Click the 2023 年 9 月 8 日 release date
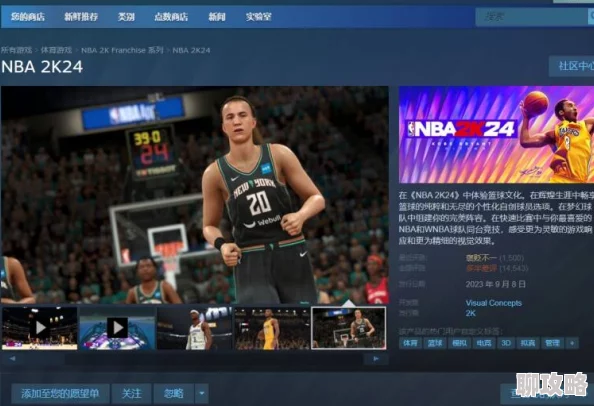594x406 pixels. tap(496, 284)
